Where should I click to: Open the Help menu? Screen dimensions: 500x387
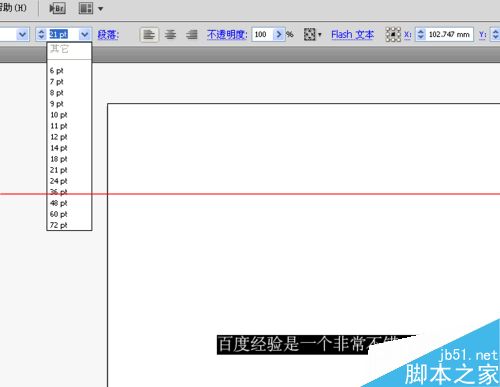click(13, 7)
